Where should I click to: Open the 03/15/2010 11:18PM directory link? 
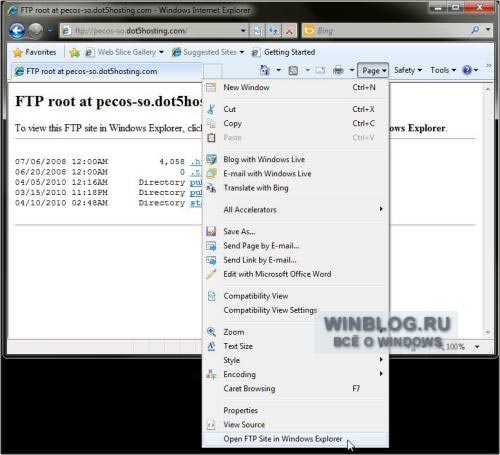(196, 193)
